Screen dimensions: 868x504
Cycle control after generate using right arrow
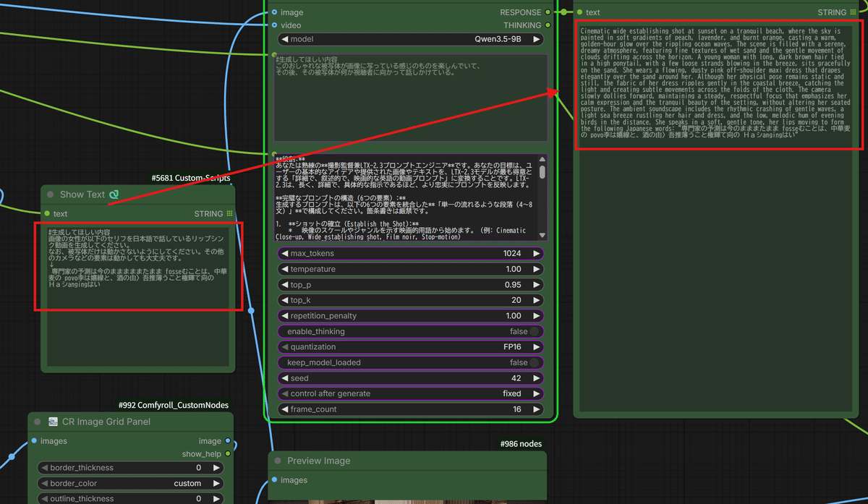click(537, 393)
